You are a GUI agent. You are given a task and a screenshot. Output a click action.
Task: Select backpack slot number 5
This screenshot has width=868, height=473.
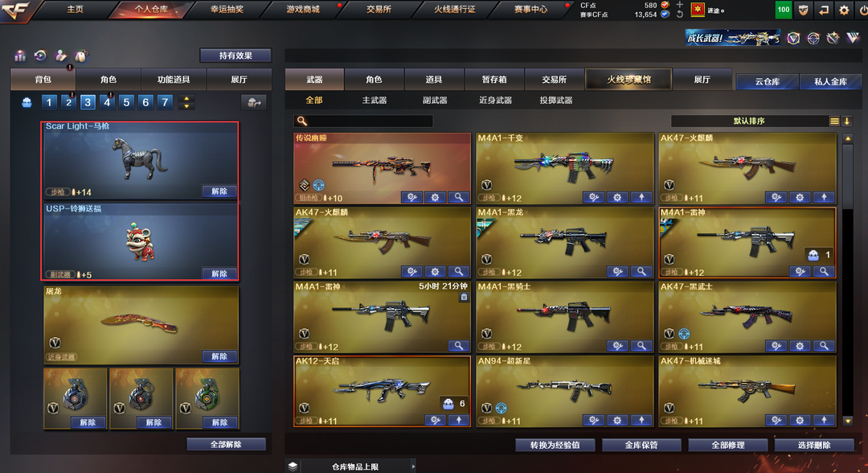(x=126, y=102)
